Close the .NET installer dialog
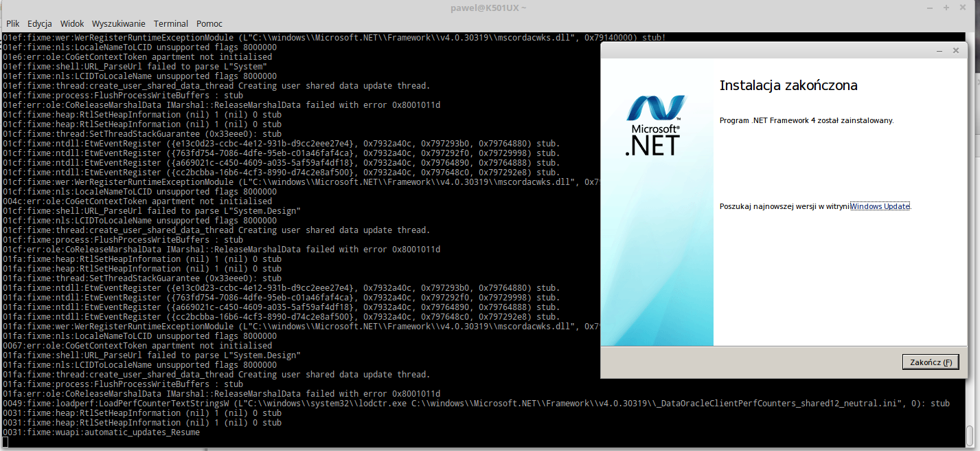Image resolution: width=980 pixels, height=451 pixels. (955, 51)
